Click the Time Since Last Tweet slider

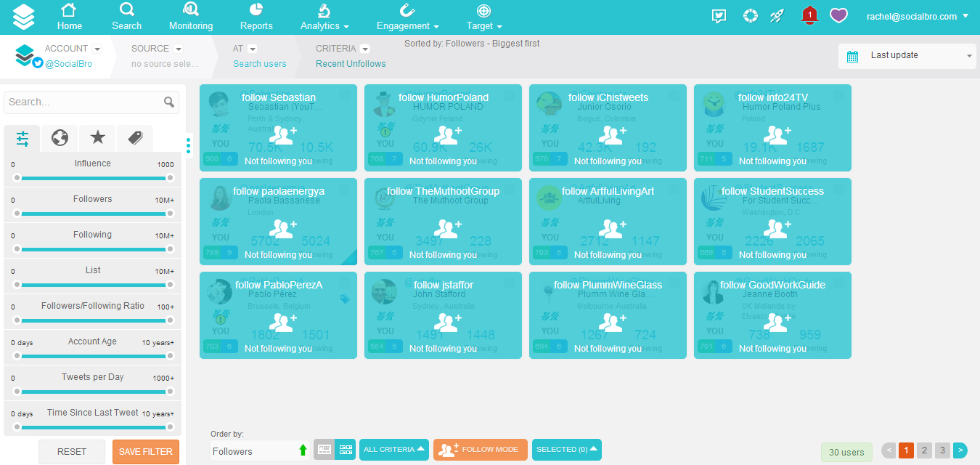pos(93,427)
